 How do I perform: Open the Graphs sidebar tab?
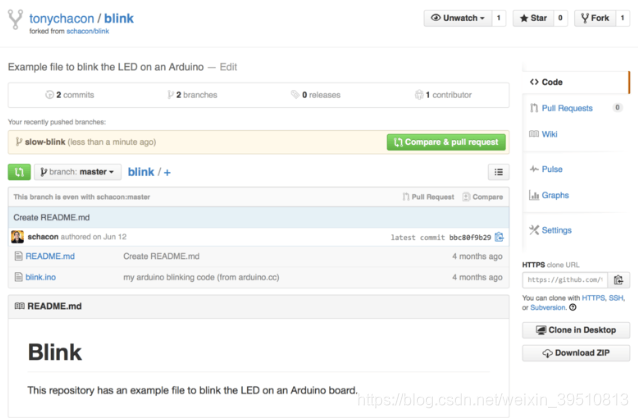[555, 195]
